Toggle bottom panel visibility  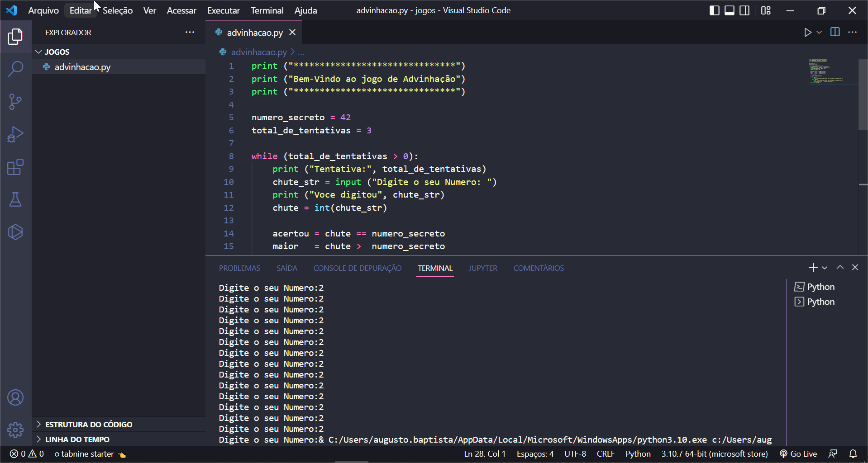tap(730, 10)
